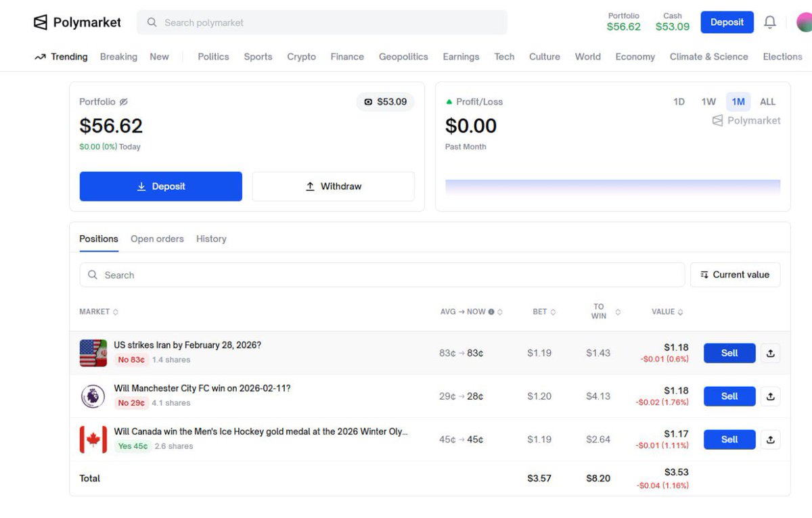Click the 'No 29¢' outcome badge
The width and height of the screenshot is (812, 518).
(131, 403)
